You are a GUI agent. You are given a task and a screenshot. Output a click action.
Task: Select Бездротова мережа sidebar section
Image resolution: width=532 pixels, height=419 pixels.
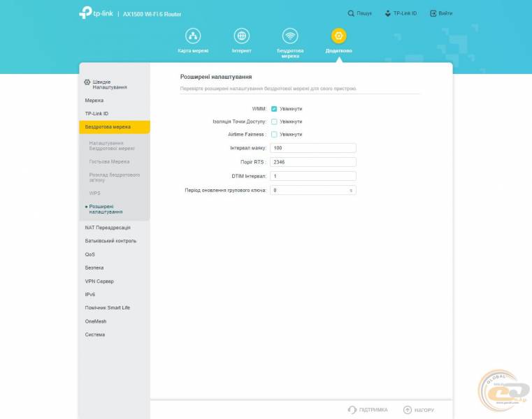tap(115, 127)
